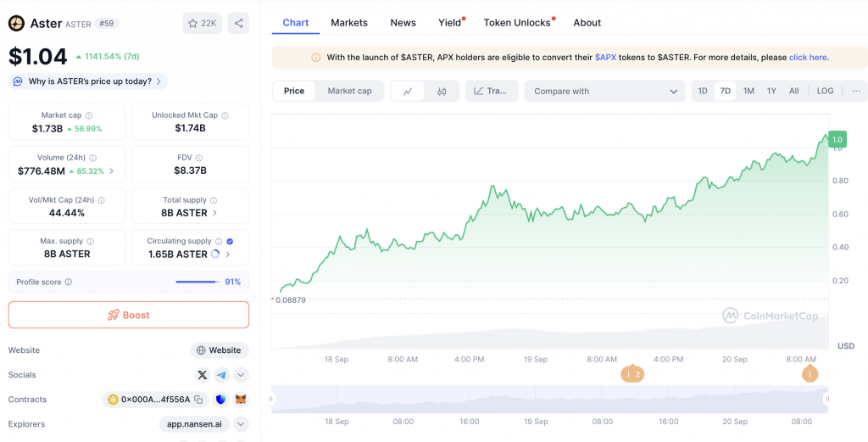
Task: Click the event marker near 8:00 AM Sep 20
Action: click(x=810, y=374)
